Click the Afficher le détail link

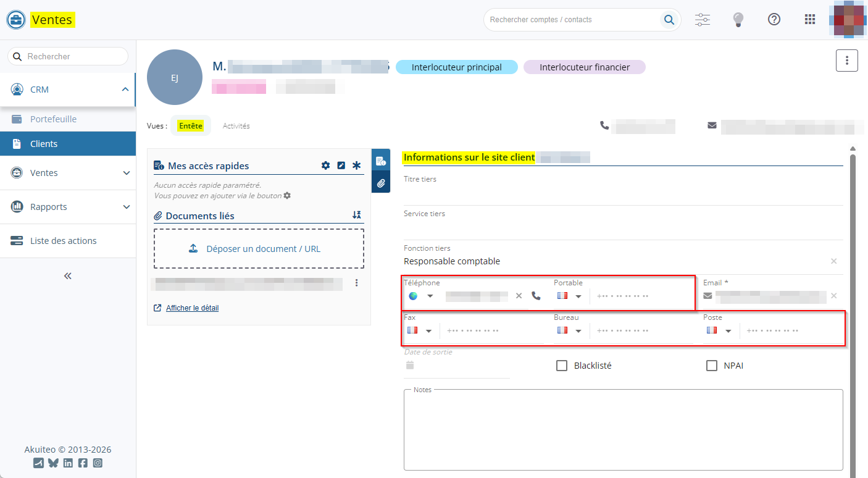tap(192, 308)
